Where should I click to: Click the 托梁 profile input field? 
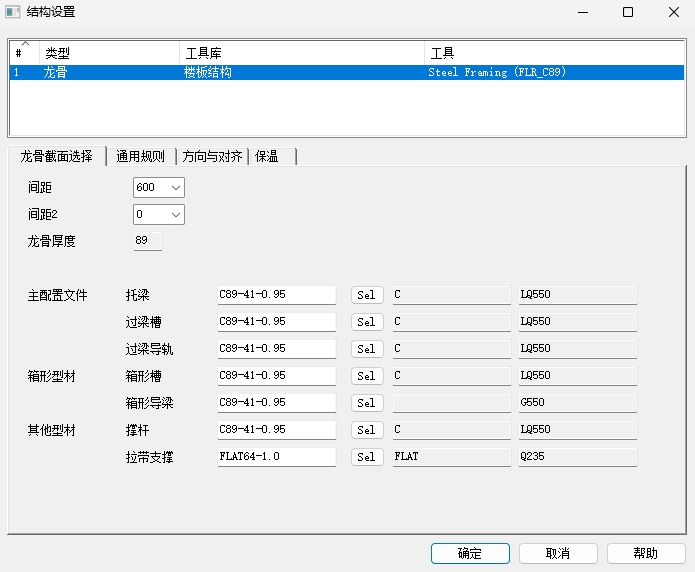(x=277, y=295)
